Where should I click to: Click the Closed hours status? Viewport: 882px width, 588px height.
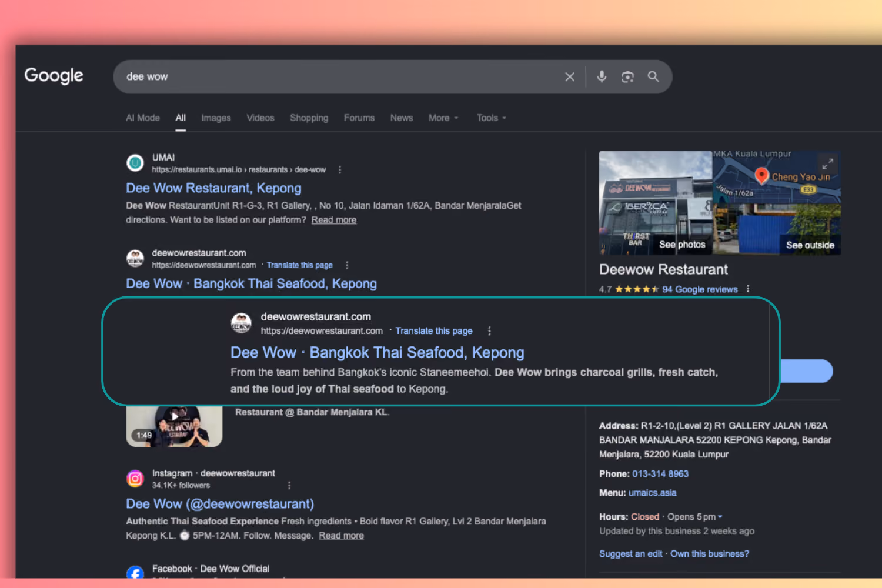tap(645, 517)
